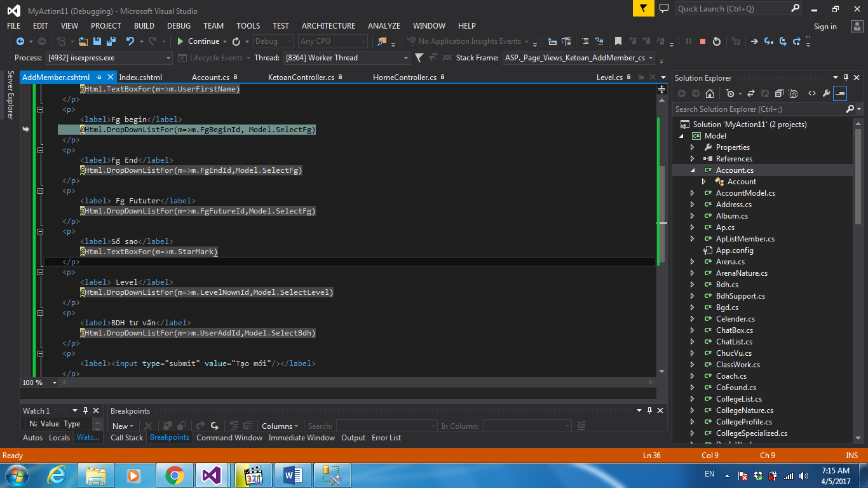The width and height of the screenshot is (868, 488).
Task: Click the Save All icon in toolbar
Action: (110, 41)
